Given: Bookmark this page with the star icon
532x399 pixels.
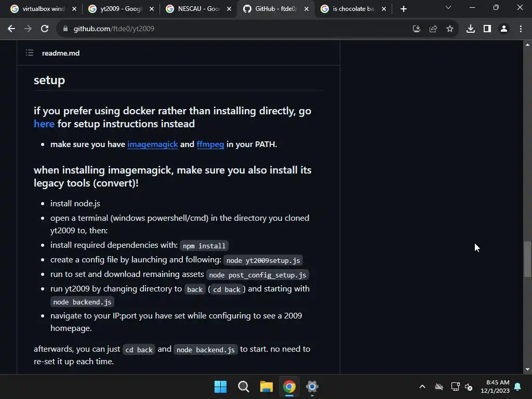Looking at the screenshot, I should 449,29.
